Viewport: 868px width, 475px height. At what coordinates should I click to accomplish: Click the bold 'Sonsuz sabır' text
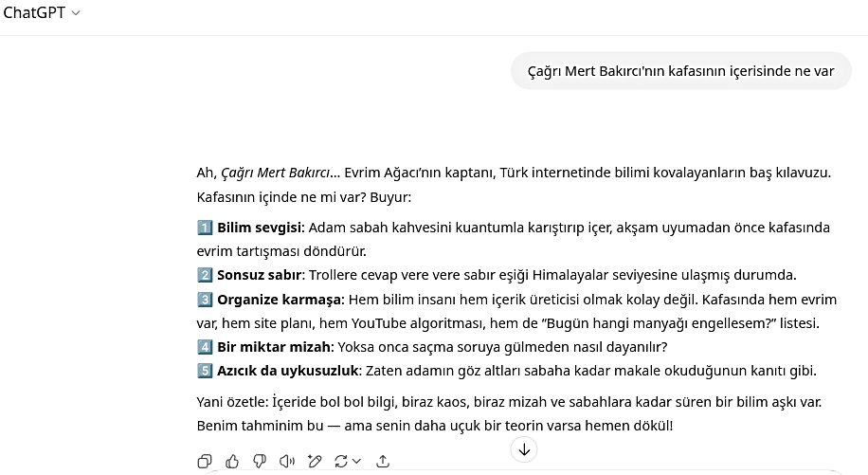tap(259, 275)
